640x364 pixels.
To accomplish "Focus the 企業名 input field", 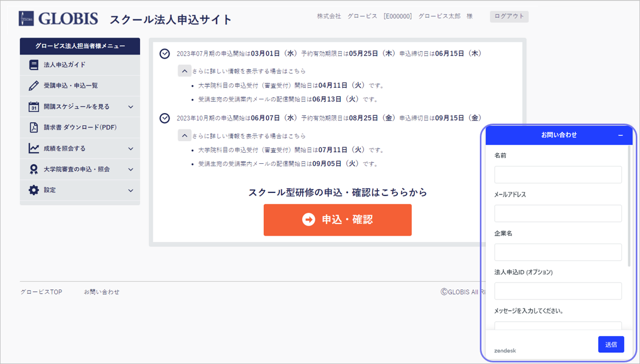I will pyautogui.click(x=558, y=252).
